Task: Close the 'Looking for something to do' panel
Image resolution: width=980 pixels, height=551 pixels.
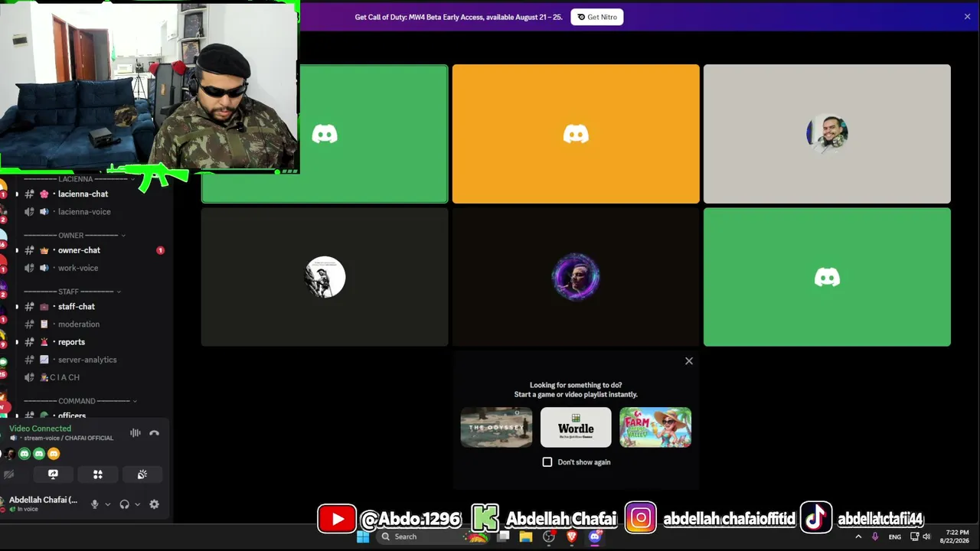Action: coord(689,361)
